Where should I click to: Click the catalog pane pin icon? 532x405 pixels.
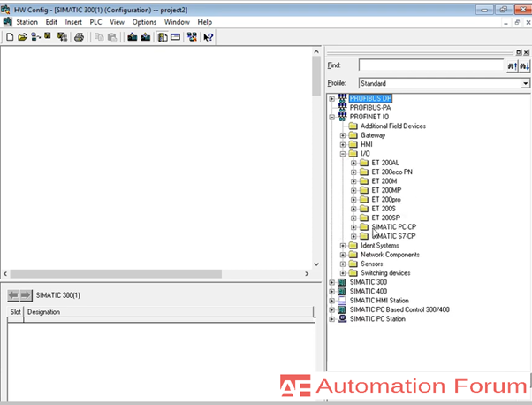click(x=519, y=52)
